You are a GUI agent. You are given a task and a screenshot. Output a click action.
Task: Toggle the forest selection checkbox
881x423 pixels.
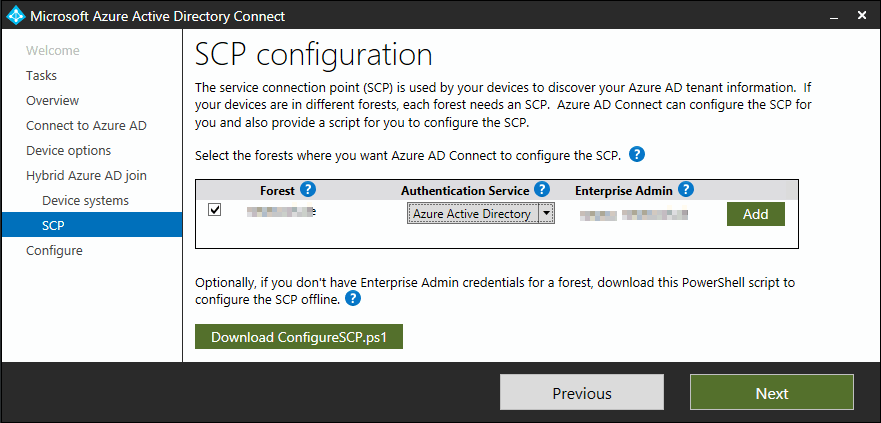[215, 210]
